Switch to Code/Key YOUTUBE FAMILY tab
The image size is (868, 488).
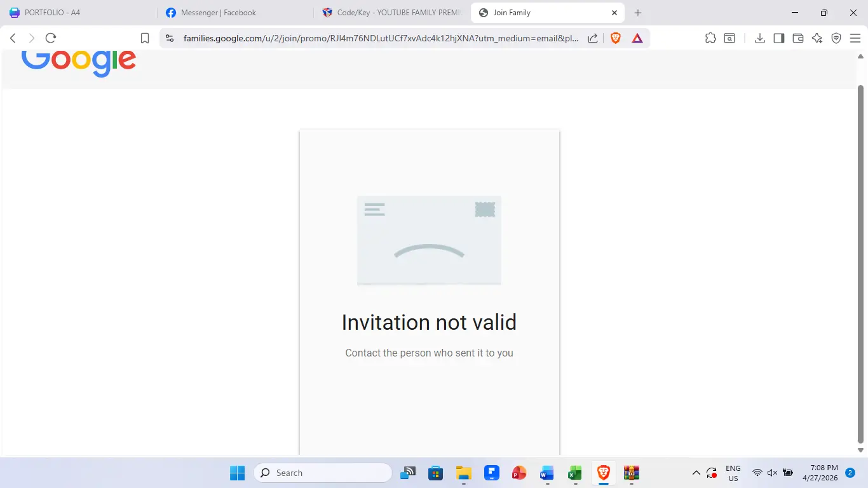tap(391, 13)
